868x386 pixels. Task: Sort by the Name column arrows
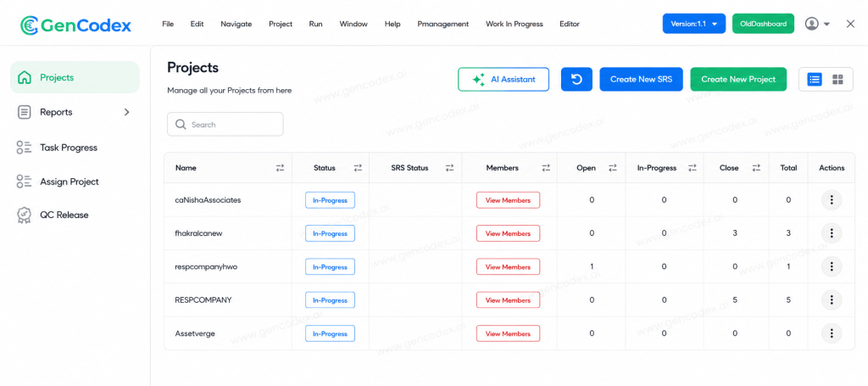(x=280, y=168)
